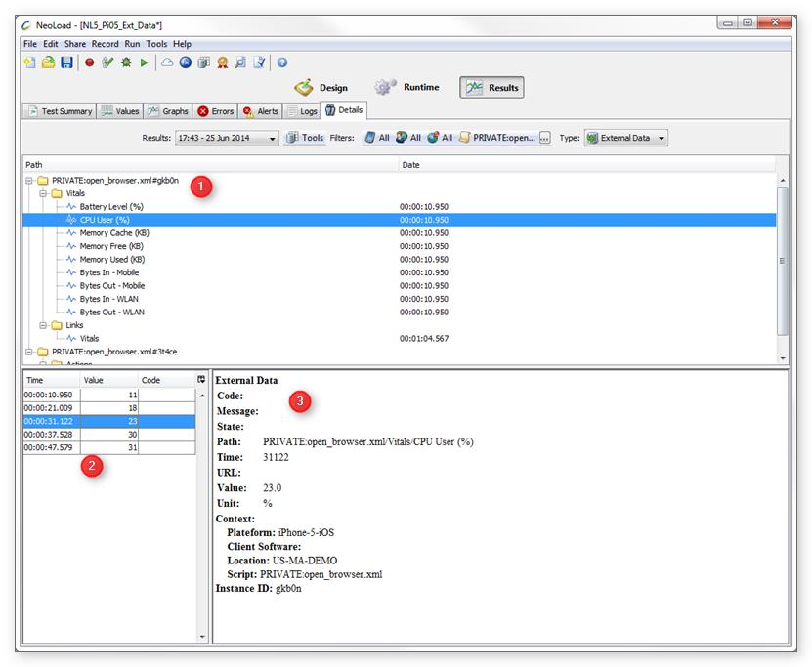The image size is (812, 667).
Task: Click the Save project icon
Action: coord(66,63)
